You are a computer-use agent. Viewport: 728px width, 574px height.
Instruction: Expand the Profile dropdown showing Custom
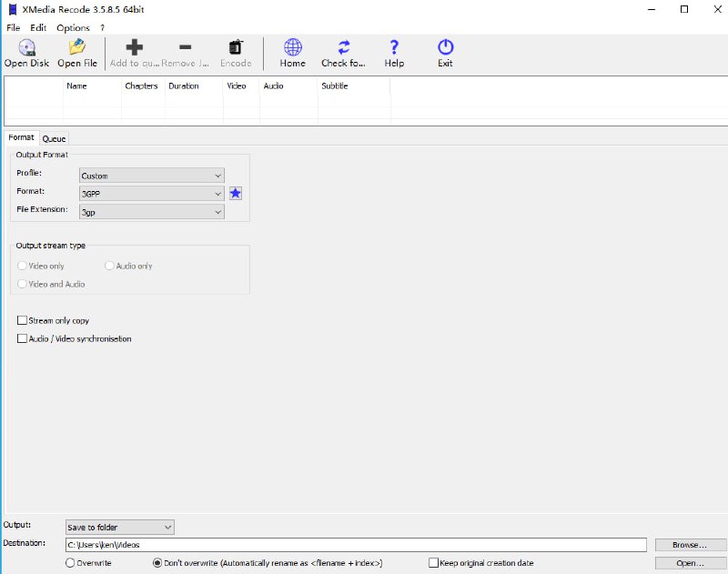point(152,176)
